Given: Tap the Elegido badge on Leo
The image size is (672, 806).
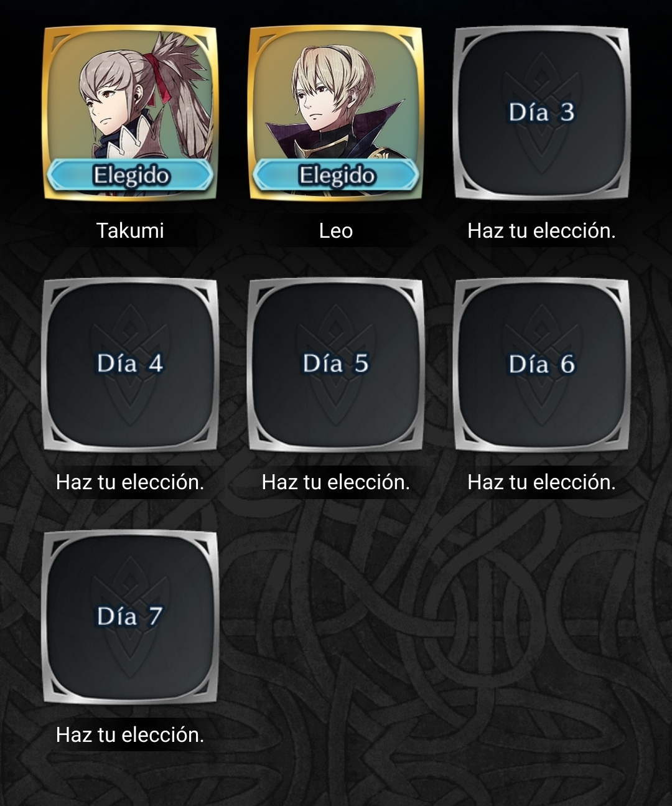Looking at the screenshot, I should [336, 175].
